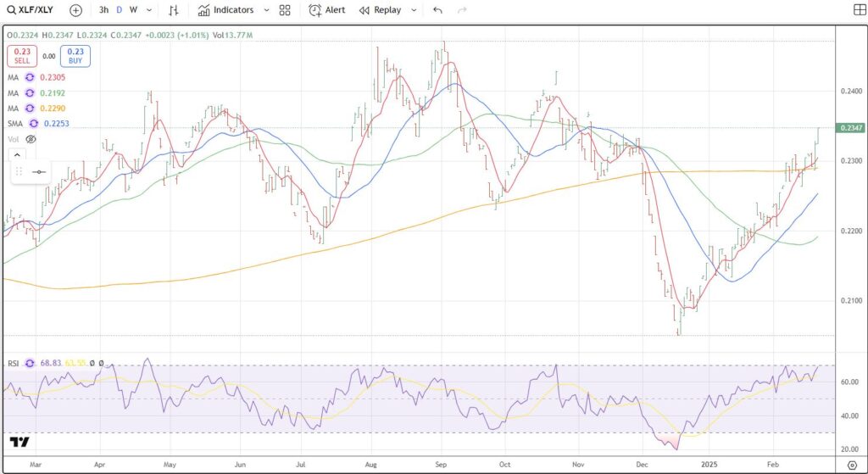Select the red MA value 0.2305
Screen dimensions: 868x474
click(53, 77)
